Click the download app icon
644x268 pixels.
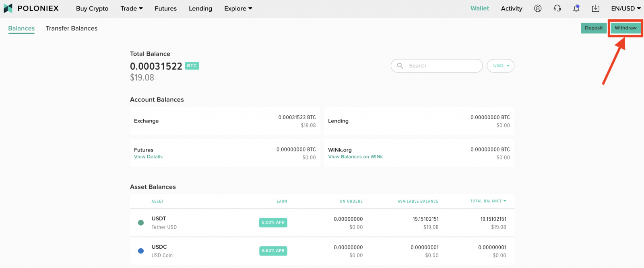[x=596, y=8]
